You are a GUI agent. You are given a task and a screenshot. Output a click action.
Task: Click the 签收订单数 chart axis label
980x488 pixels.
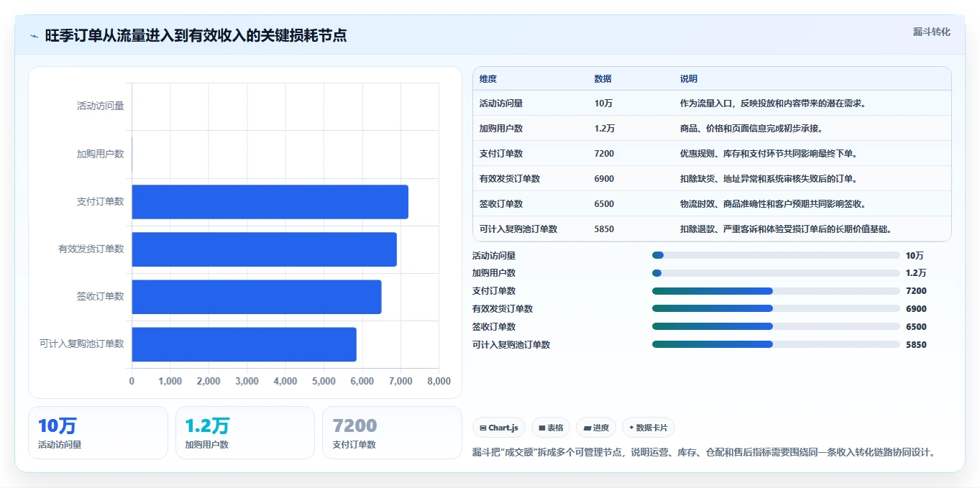(101, 296)
